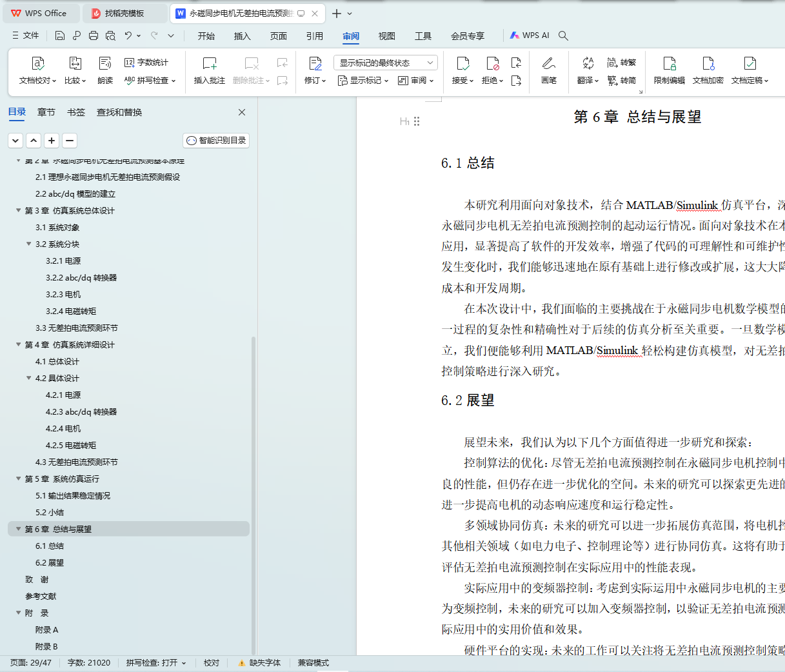Click the 智能识别目录 button

click(216, 141)
